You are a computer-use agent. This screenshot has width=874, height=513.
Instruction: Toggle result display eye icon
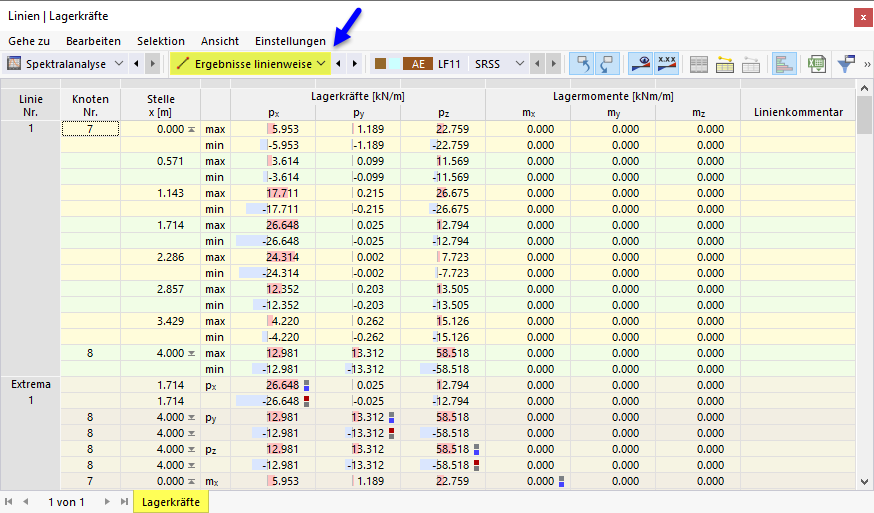pyautogui.click(x=640, y=64)
